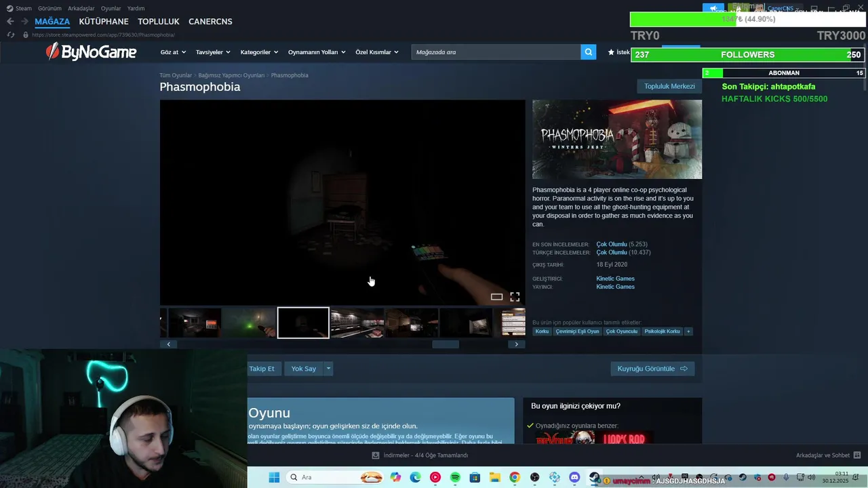868x488 pixels.
Task: Select the Psikolojik Korku tag
Action: (x=663, y=331)
